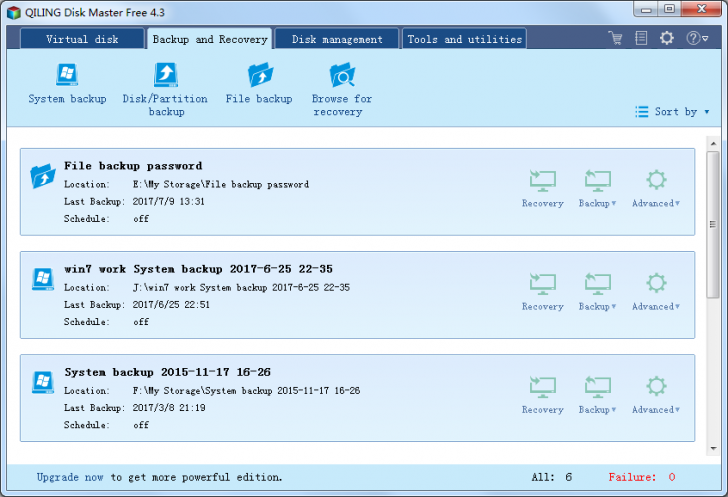Open Browse for recovery tool
The image size is (728, 497).
pos(342,90)
